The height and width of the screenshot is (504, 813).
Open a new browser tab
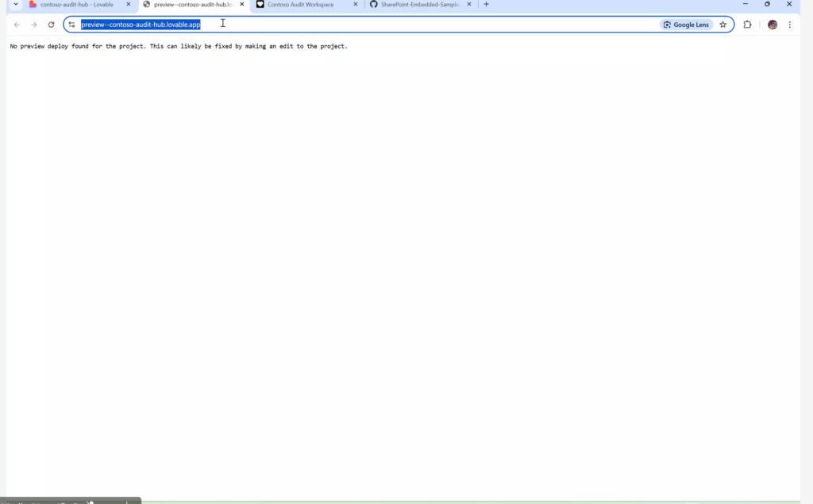point(487,4)
